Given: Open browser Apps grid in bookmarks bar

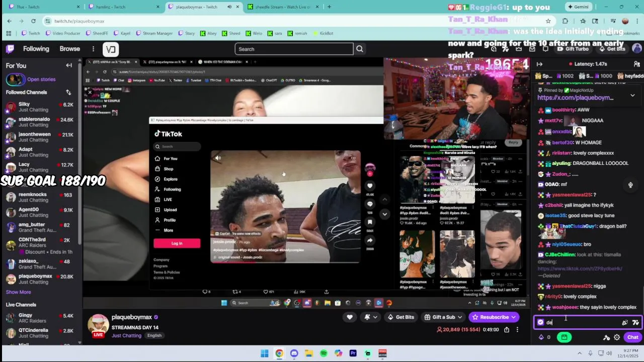Looking at the screenshot, I should click(9, 34).
